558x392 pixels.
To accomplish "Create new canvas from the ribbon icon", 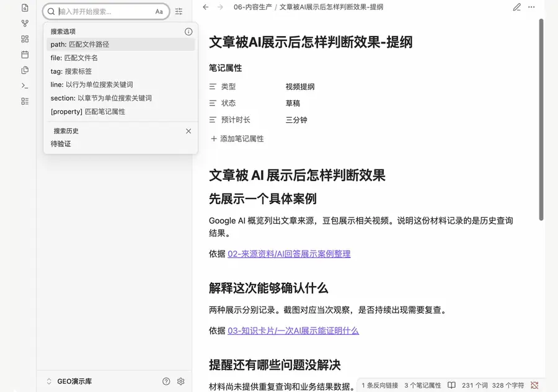I will coord(25,39).
